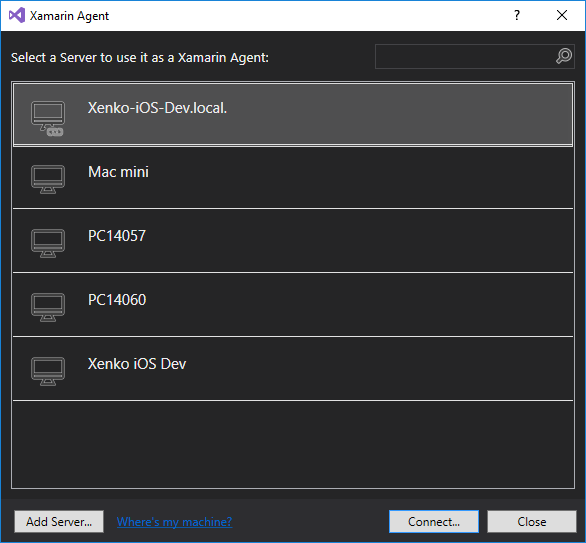Close the Xamarin Agent dialog window
Viewport: 586px width, 543px height.
tap(562, 15)
